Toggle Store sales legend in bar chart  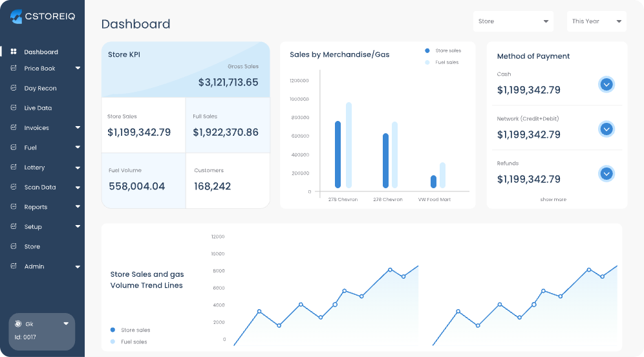pyautogui.click(x=443, y=50)
